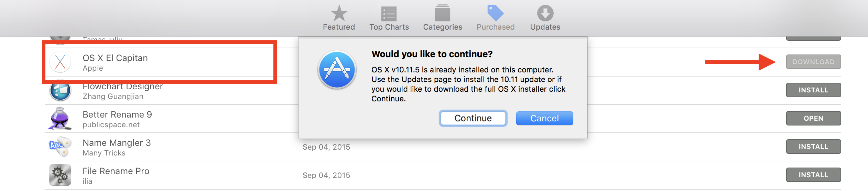
Task: Click Continue in the dialog
Action: (x=473, y=118)
